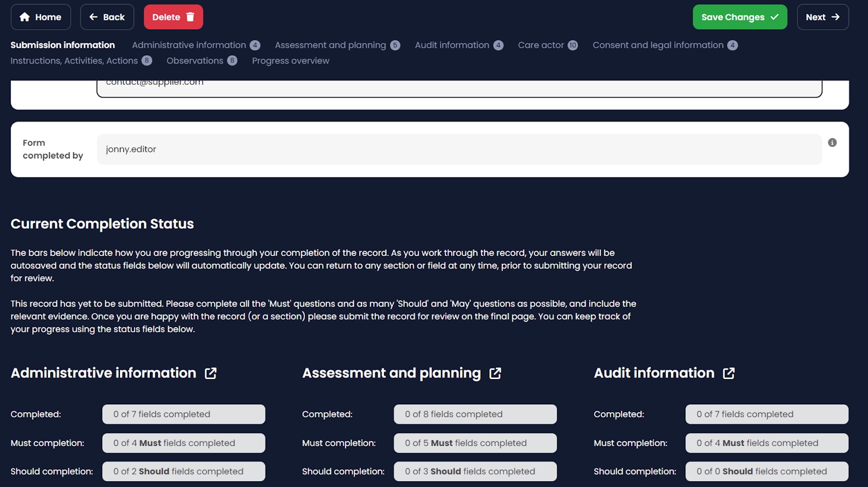Click the Home button
868x487 pixels.
[41, 17]
